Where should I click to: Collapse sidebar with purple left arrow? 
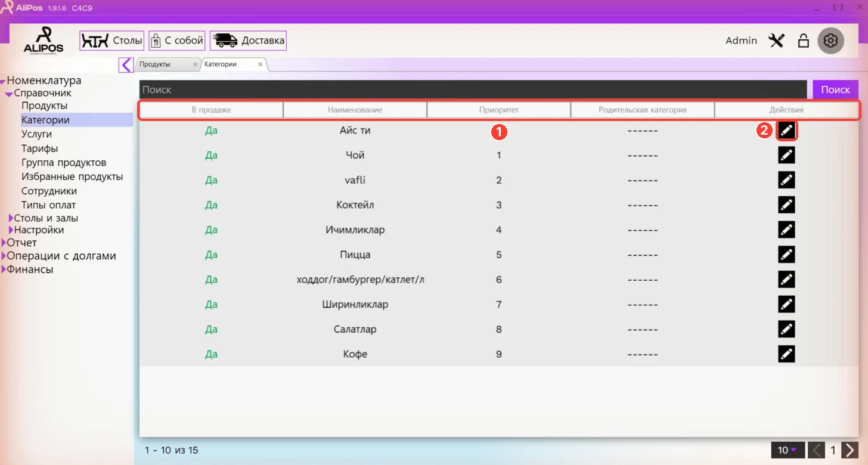tap(126, 64)
